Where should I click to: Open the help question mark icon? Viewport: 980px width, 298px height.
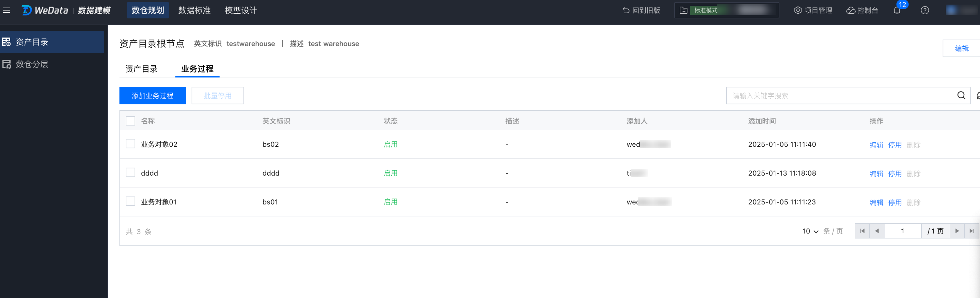925,10
